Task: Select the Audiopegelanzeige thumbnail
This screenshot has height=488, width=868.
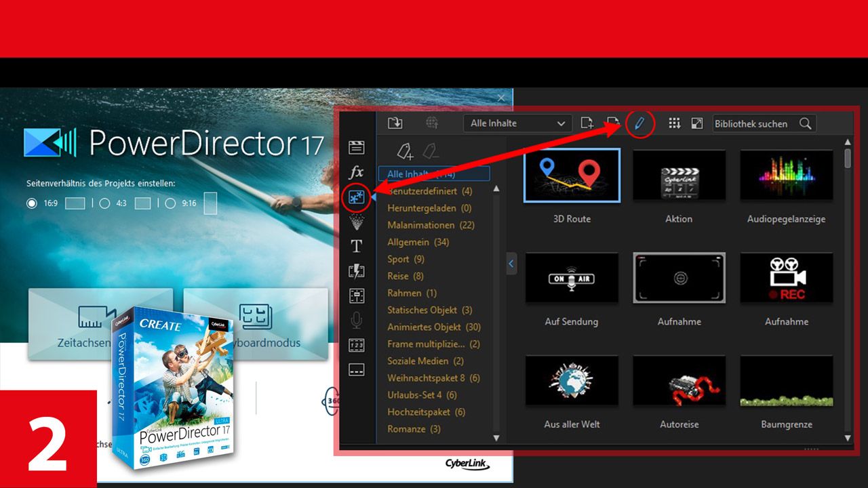Action: coord(786,176)
